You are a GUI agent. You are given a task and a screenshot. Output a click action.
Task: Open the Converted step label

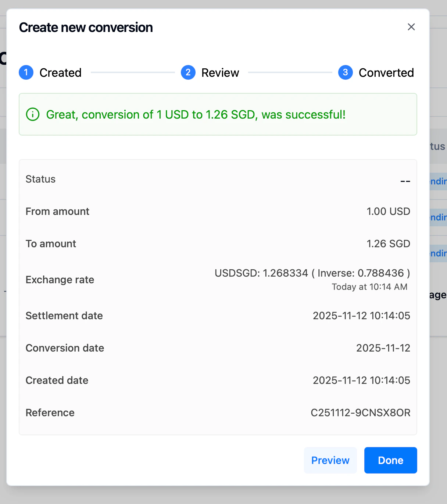[386, 72]
